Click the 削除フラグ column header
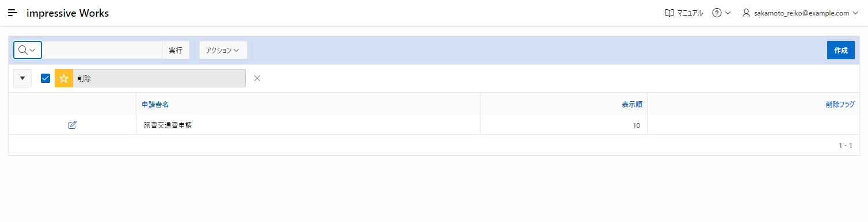The width and height of the screenshot is (868, 222). click(840, 105)
